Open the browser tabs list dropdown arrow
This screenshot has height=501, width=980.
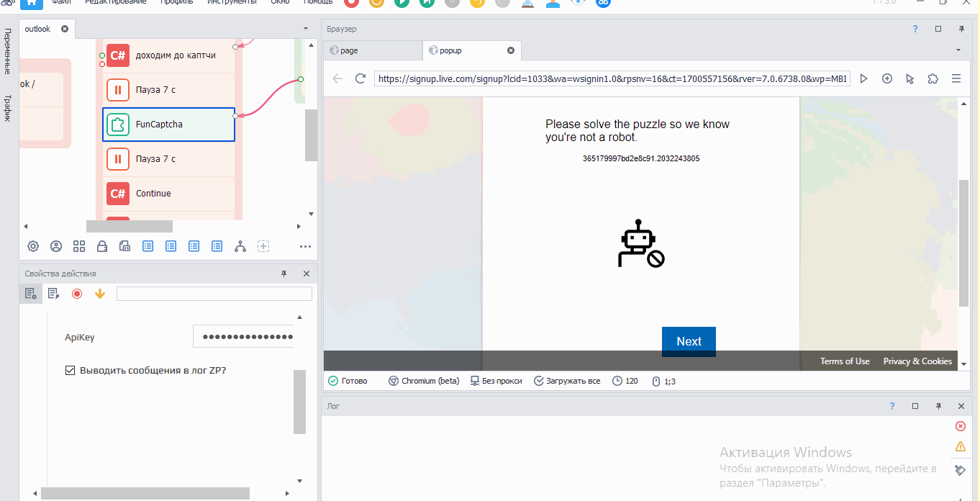(x=958, y=50)
